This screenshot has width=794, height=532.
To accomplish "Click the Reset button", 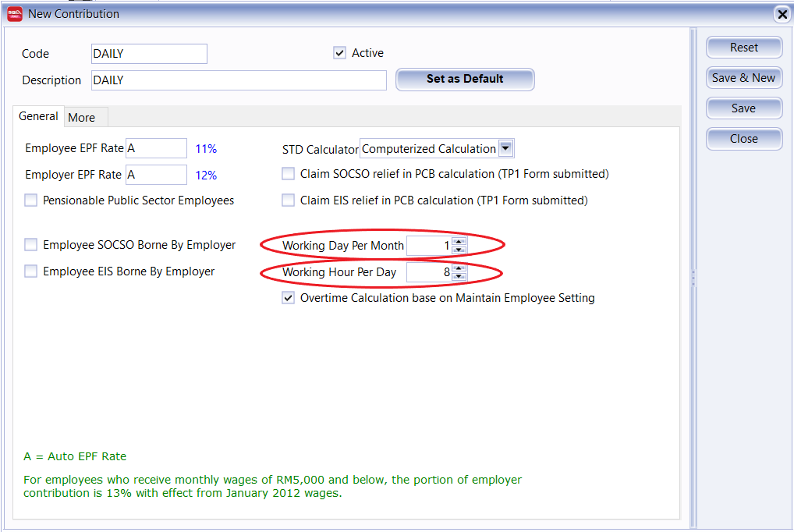I will pos(743,48).
